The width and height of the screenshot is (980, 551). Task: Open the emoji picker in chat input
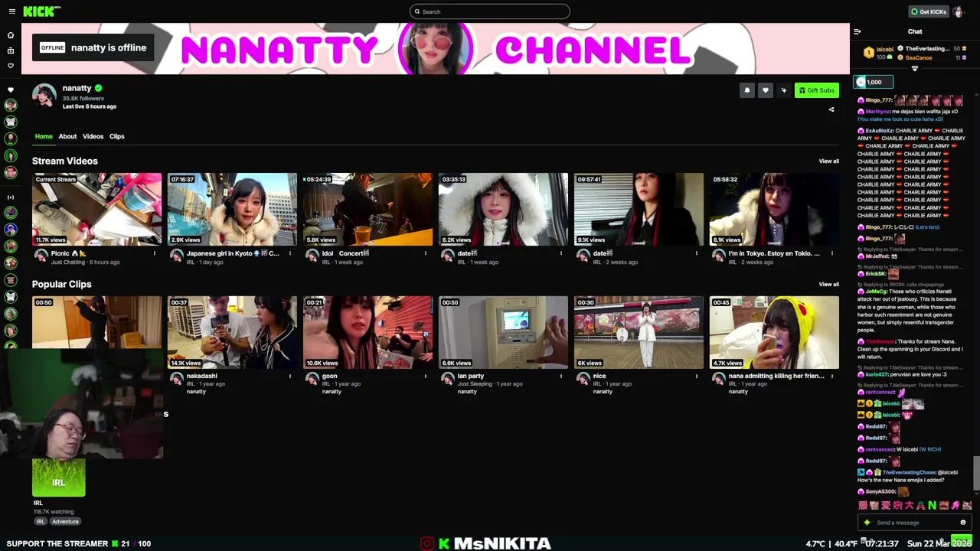coord(963,523)
